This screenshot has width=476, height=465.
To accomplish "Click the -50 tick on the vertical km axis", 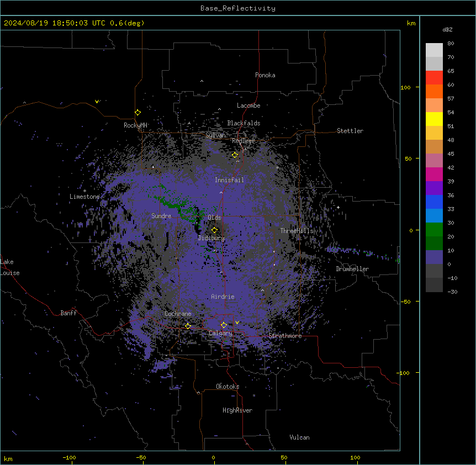I will point(405,302).
